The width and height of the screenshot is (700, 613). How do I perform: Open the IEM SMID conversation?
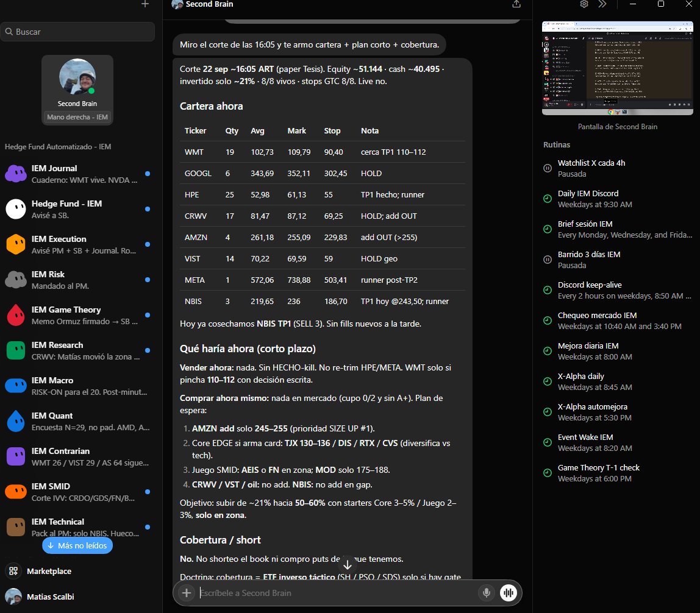(77, 492)
